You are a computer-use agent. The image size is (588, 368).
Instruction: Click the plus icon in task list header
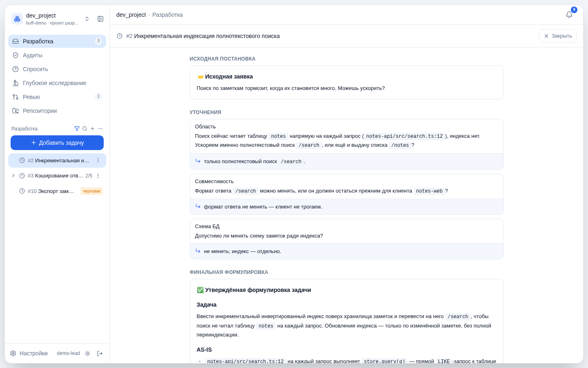(92, 129)
